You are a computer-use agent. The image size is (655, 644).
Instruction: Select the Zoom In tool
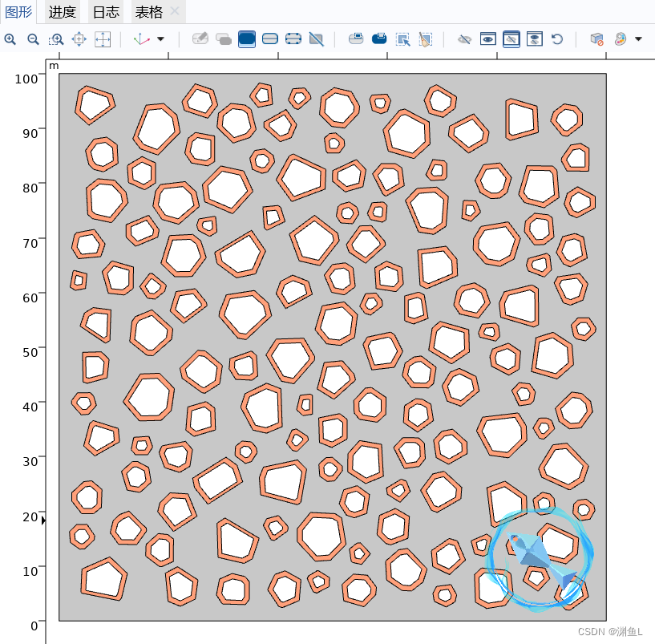10,38
